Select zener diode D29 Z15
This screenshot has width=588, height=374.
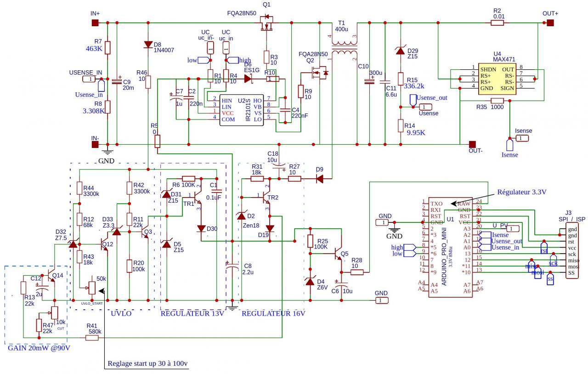click(401, 50)
